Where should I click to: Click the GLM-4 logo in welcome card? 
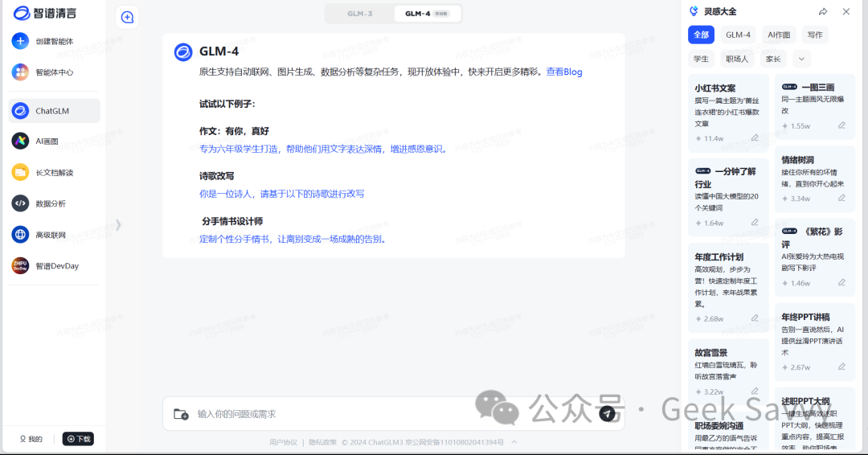183,52
